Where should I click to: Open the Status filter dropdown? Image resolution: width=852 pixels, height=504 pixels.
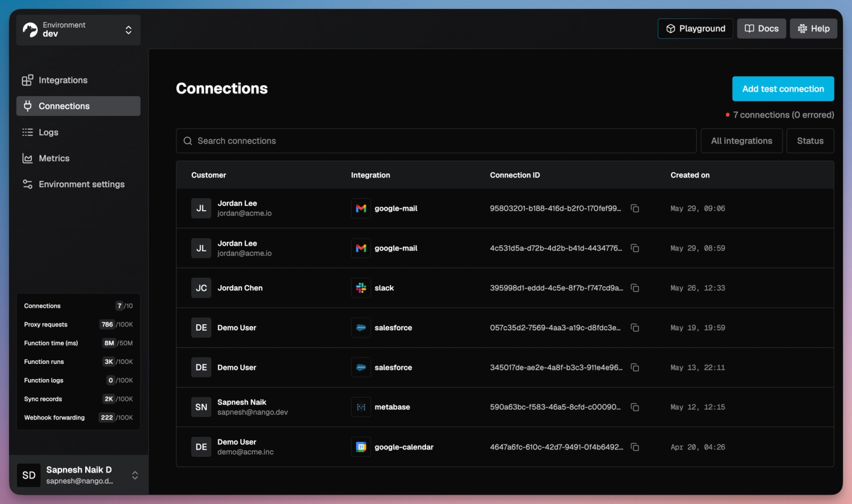(810, 141)
